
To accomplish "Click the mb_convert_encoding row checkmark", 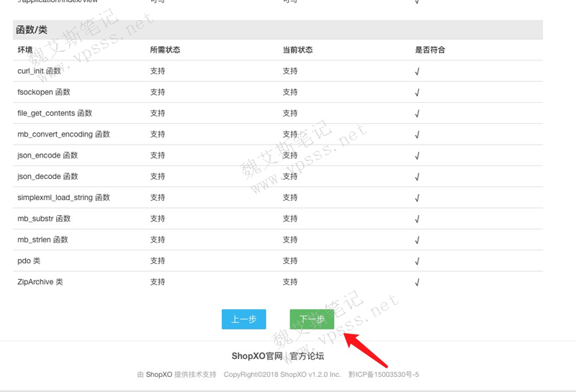I will 418,135.
